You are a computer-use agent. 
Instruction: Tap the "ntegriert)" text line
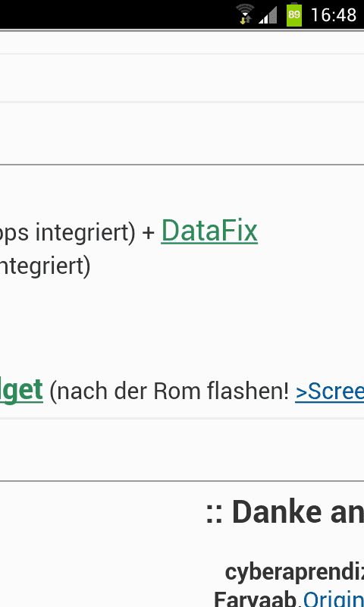(x=45, y=267)
